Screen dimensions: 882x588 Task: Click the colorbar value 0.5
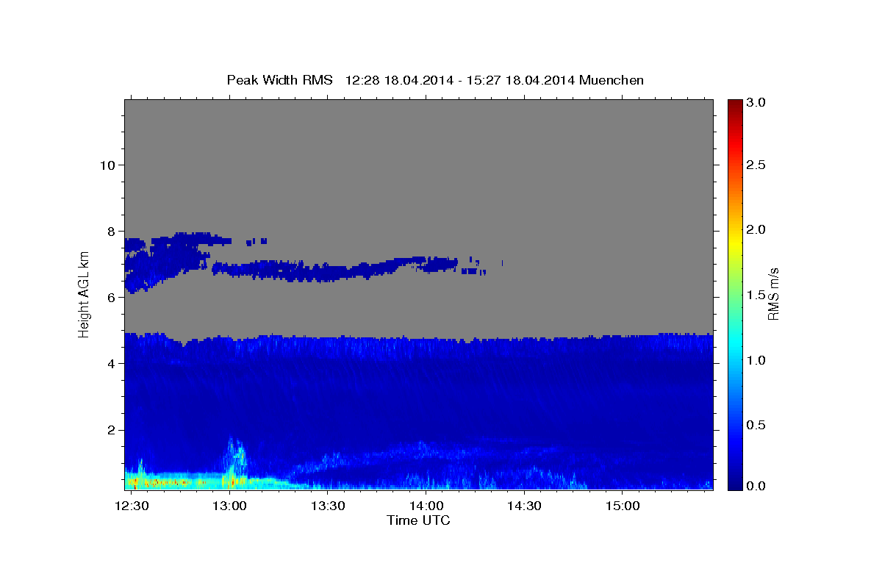(756, 425)
